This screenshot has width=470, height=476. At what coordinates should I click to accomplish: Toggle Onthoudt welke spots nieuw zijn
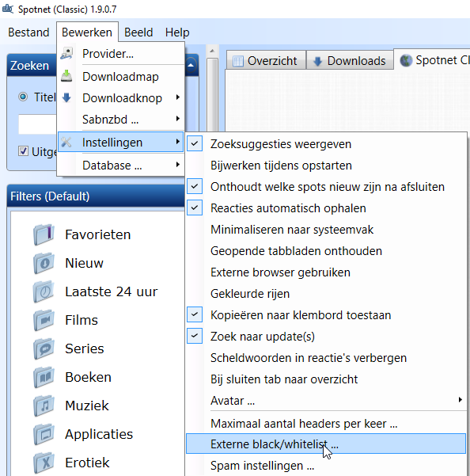tap(326, 187)
